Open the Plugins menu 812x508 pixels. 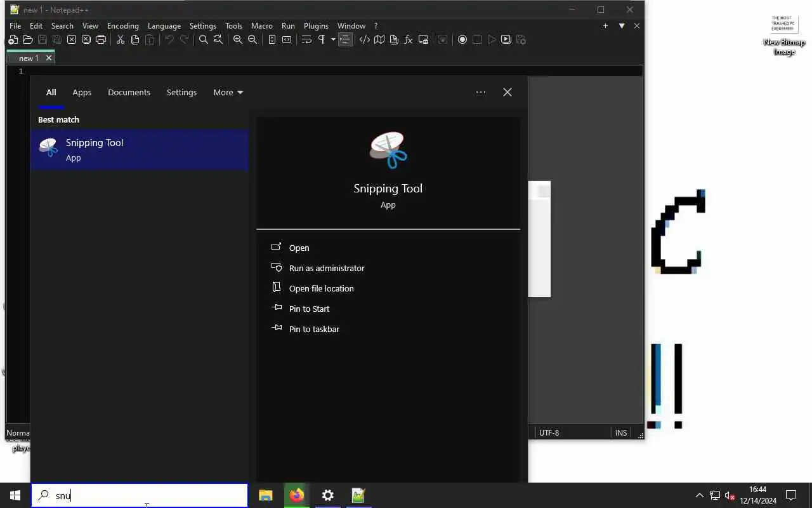coord(316,26)
